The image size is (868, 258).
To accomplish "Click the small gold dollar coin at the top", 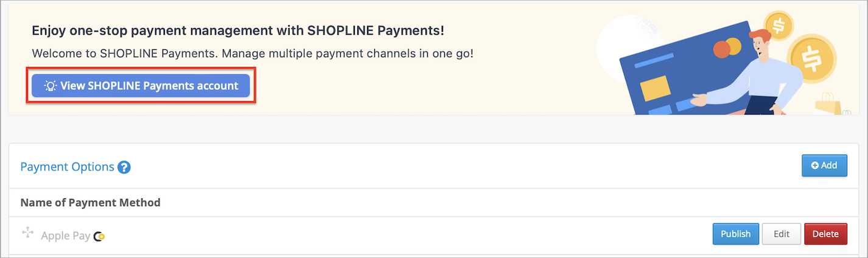I will coord(779,26).
